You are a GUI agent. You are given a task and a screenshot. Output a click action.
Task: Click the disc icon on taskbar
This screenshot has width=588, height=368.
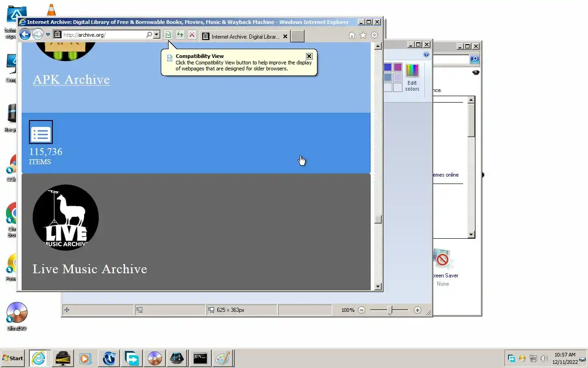point(154,358)
